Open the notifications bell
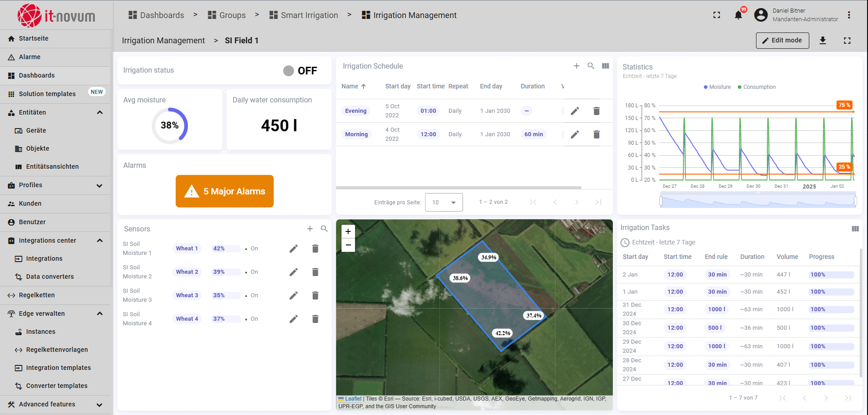868x415 pixels. (x=738, y=15)
